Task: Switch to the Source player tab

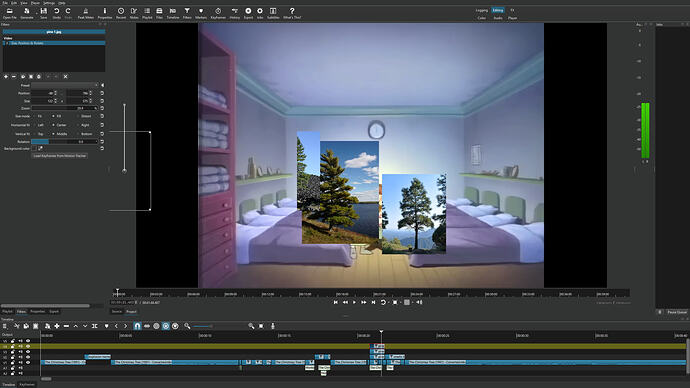Action: point(117,311)
